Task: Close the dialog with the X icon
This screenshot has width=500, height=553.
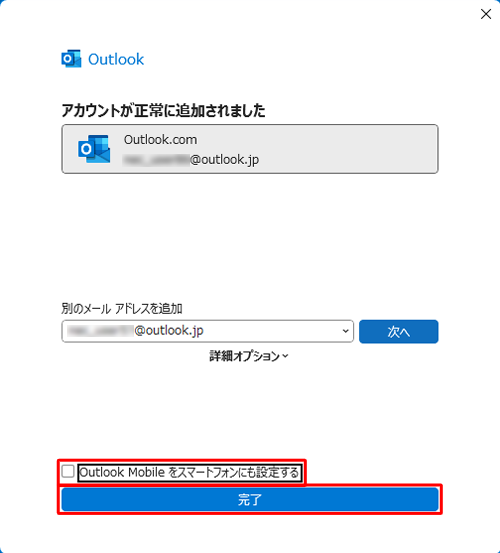Action: [x=486, y=14]
